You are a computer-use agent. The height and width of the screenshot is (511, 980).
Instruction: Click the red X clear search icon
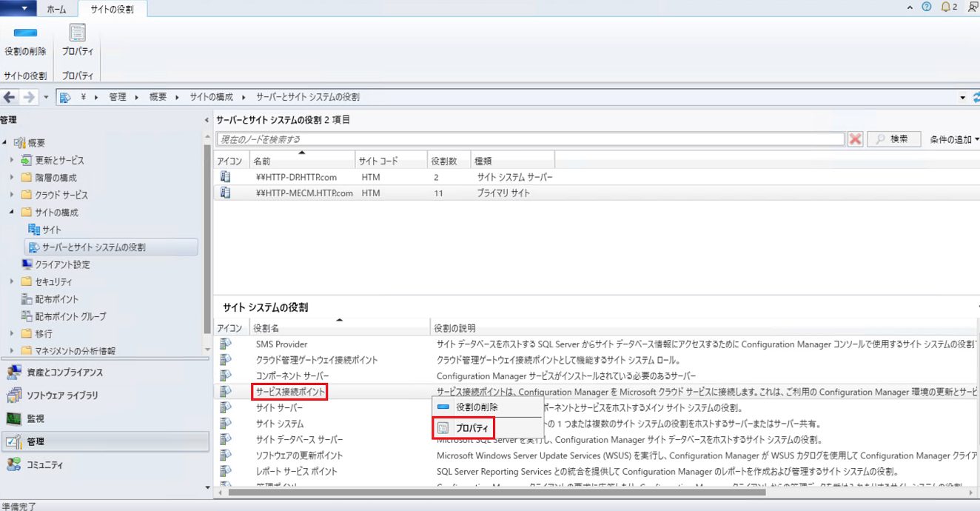click(855, 139)
